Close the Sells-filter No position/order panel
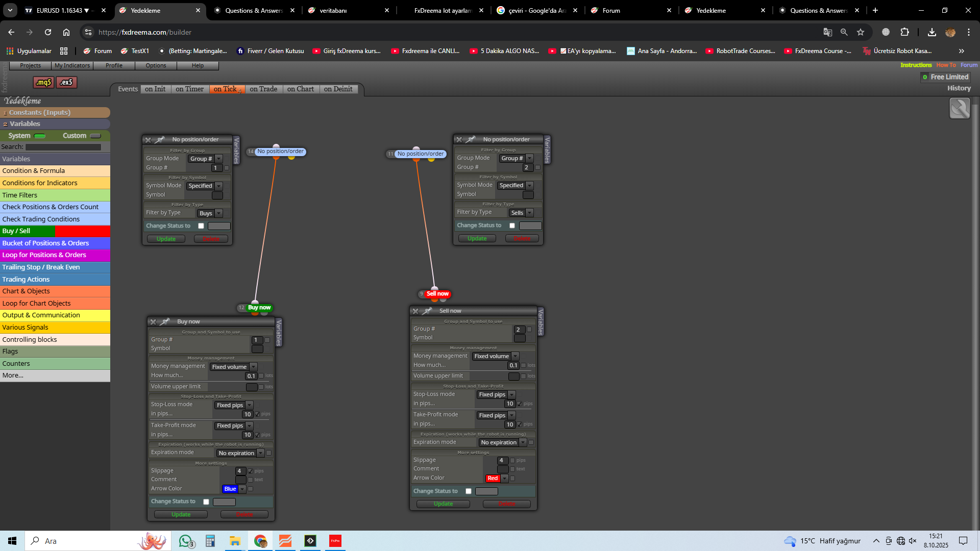 (x=459, y=139)
